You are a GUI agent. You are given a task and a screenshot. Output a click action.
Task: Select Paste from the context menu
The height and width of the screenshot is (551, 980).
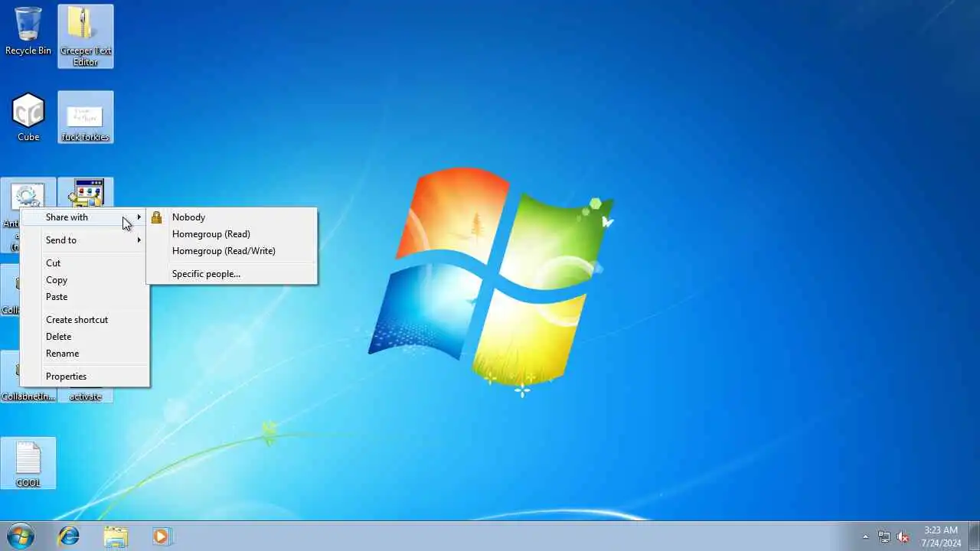point(84,297)
